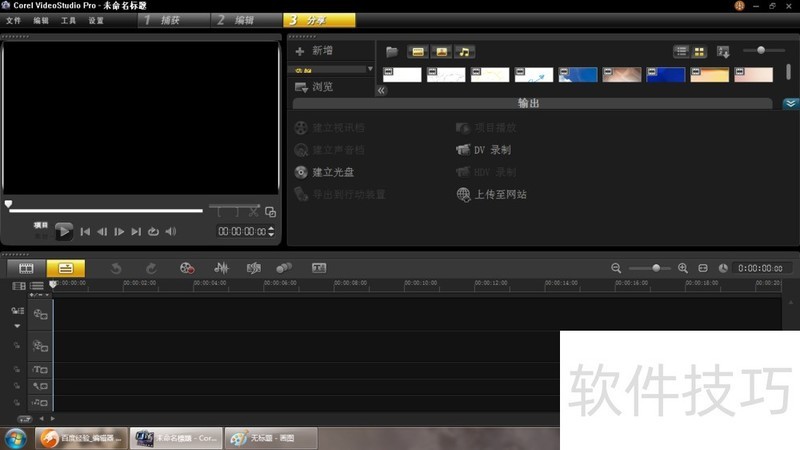The width and height of the screenshot is (800, 450).
Task: Select the title track icon
Action: (x=40, y=370)
